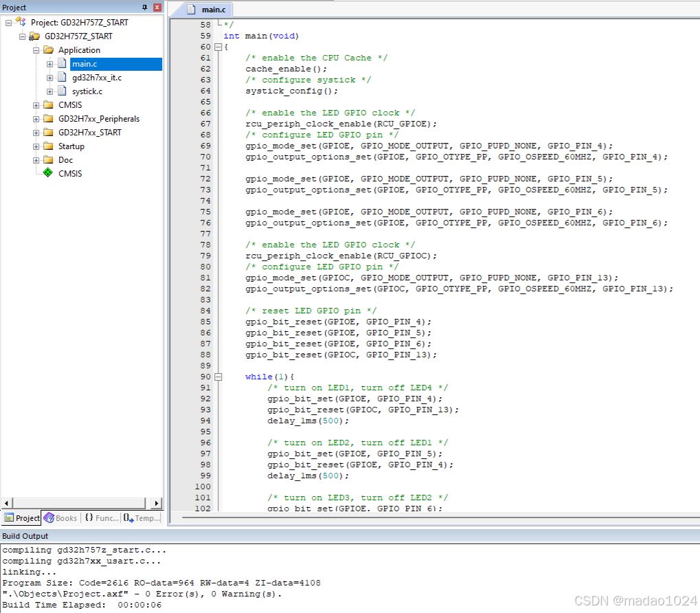700x613 pixels.
Task: Expand the GD32H7xx_START group
Action: [36, 133]
